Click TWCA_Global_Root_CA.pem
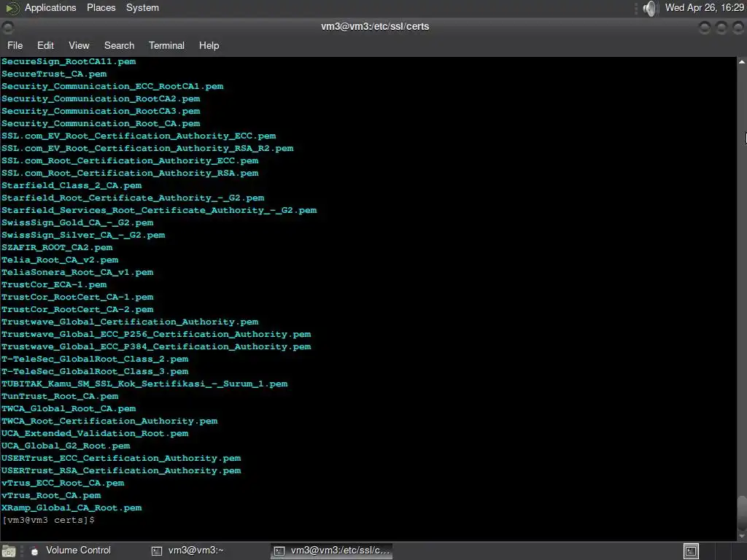The image size is (747, 560). pos(69,408)
